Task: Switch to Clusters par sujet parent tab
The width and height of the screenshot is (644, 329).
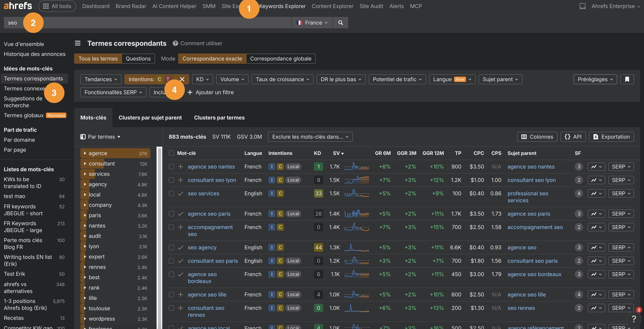Action: (150, 117)
